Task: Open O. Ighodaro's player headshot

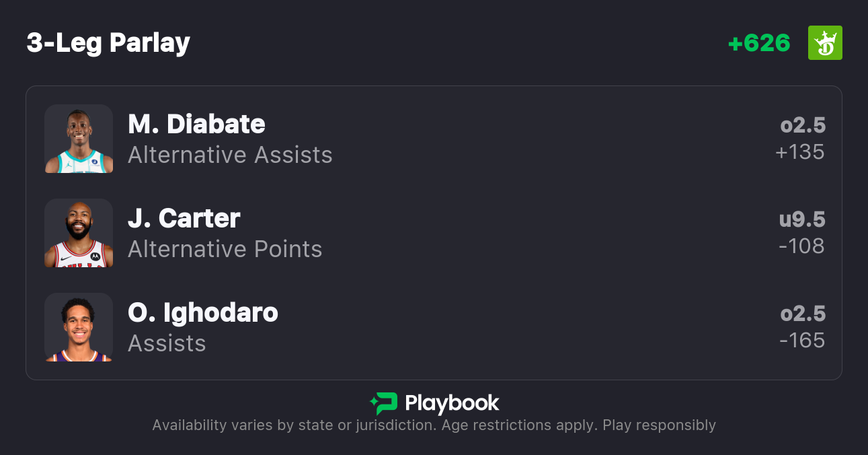Action: click(79, 327)
